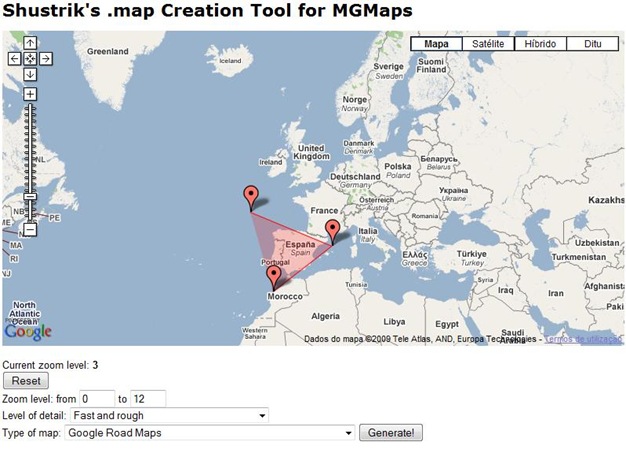The width and height of the screenshot is (626, 453).
Task: Click the 'Morocco' map label
Action: (x=285, y=297)
